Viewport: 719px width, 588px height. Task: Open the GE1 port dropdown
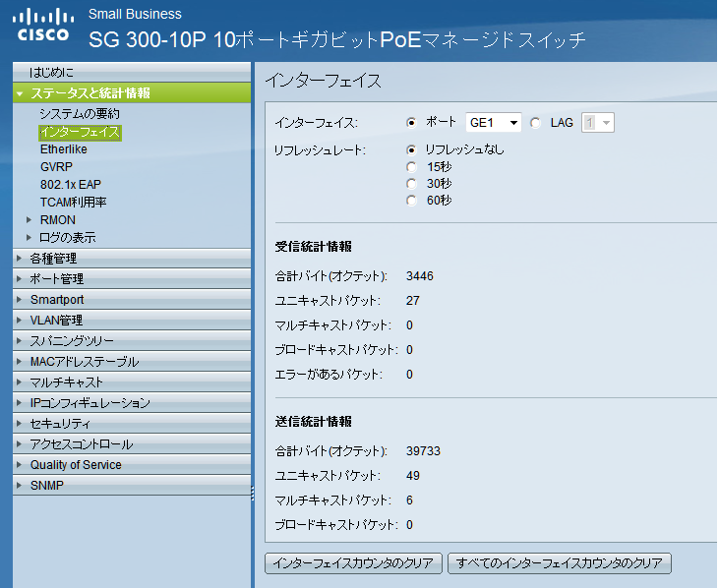[494, 122]
